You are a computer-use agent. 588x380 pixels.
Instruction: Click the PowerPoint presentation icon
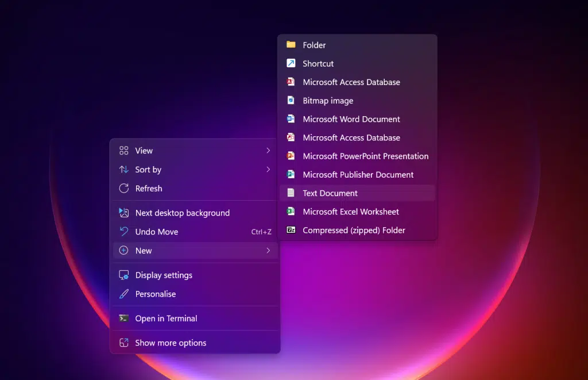point(291,156)
